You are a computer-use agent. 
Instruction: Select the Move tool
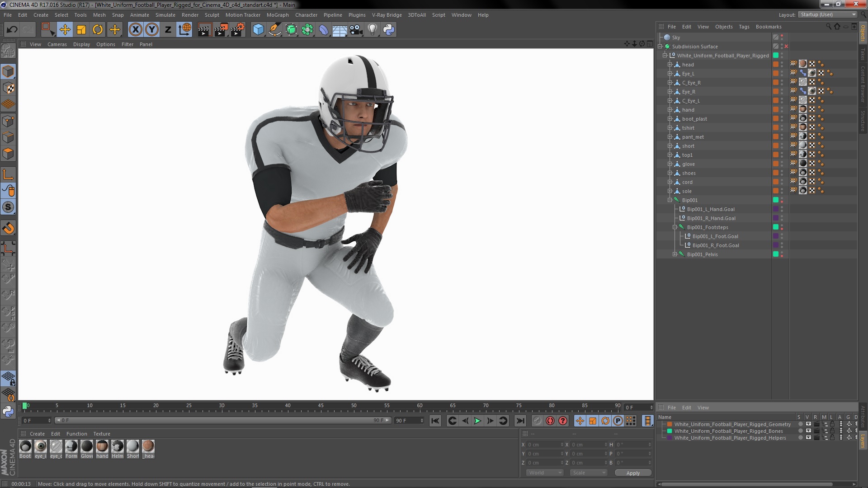click(65, 30)
